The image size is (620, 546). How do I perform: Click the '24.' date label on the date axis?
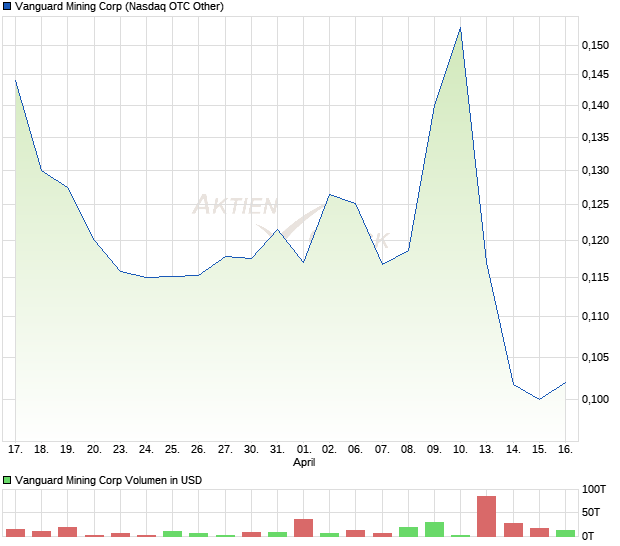click(x=146, y=449)
